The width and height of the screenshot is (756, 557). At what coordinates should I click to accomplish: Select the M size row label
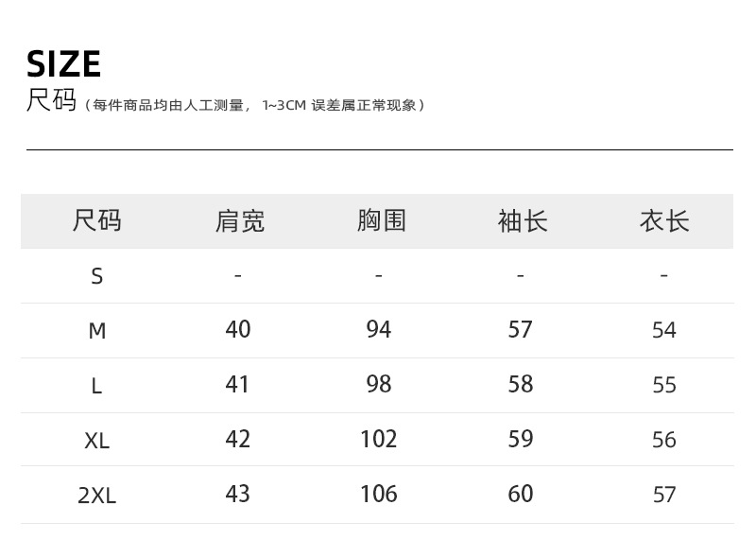[x=96, y=331]
